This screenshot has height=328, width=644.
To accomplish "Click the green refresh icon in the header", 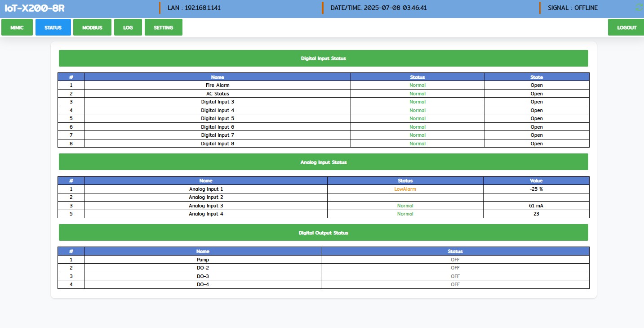I will [640, 7].
